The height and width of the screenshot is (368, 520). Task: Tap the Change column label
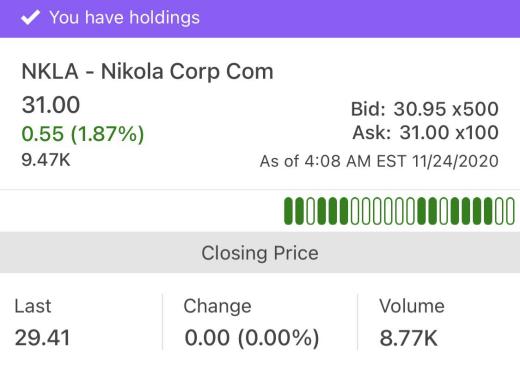(217, 306)
